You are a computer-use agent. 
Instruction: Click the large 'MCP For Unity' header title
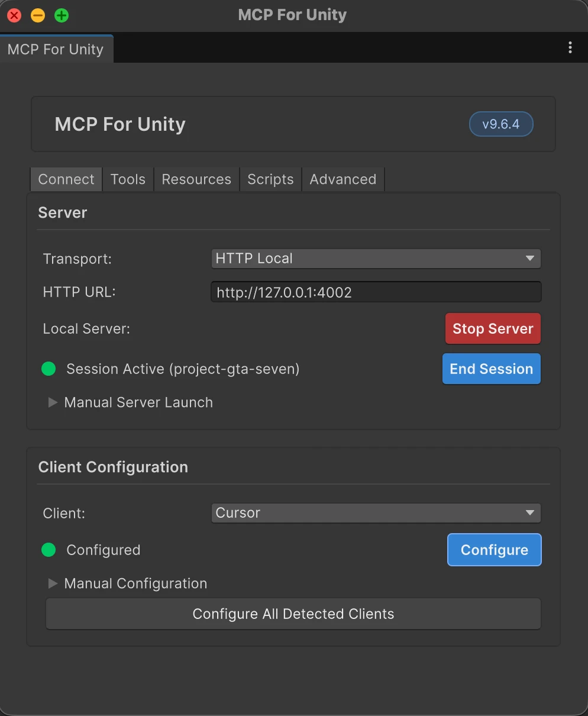[x=120, y=124]
